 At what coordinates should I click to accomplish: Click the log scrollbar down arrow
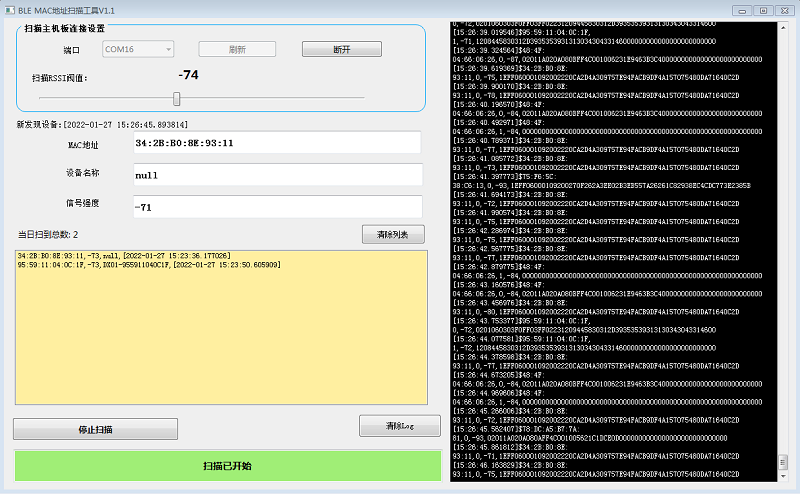tap(783, 476)
